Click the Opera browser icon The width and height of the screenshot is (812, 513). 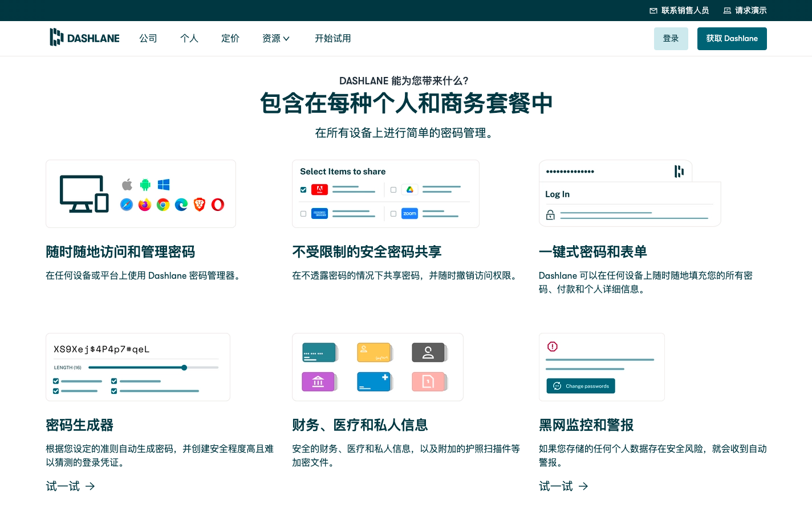click(x=218, y=205)
